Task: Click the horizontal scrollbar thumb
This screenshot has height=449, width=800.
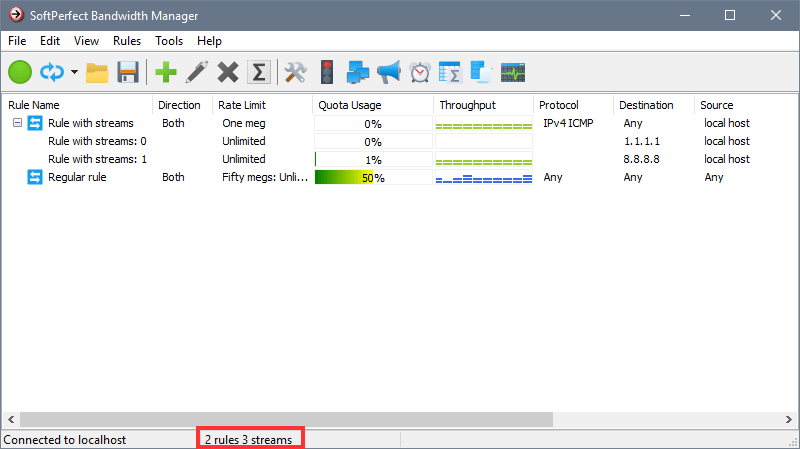Action: (x=286, y=419)
